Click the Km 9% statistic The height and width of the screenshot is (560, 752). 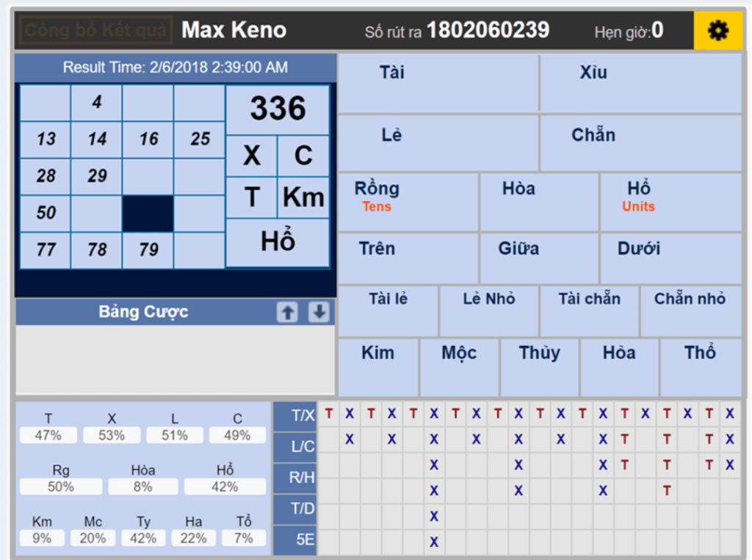(42, 538)
